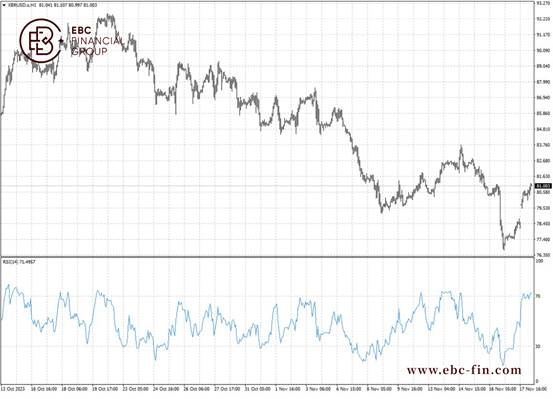Click the 70 level on the RSI scale
Image resolution: width=553 pixels, height=399 pixels.
tap(538, 296)
